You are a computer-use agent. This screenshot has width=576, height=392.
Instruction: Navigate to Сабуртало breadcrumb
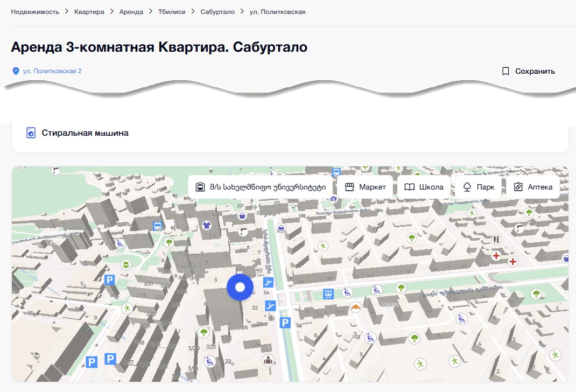(217, 12)
